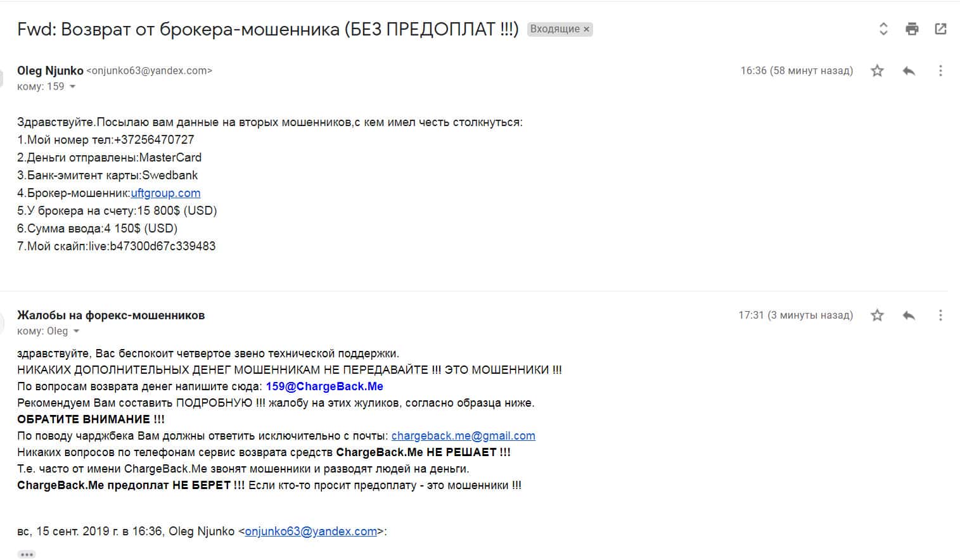Reply to Oleg Njunko's message
The image size is (960, 560).
click(909, 70)
